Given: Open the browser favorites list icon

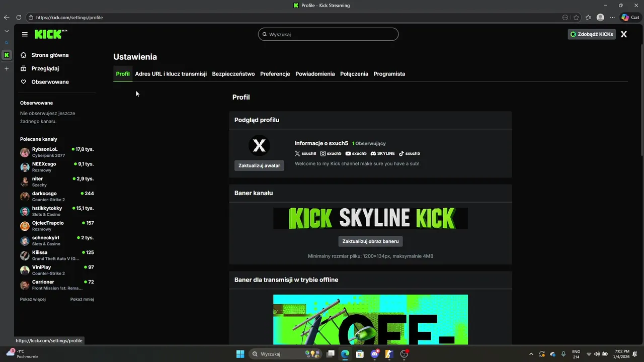Looking at the screenshot, I should coord(588,17).
